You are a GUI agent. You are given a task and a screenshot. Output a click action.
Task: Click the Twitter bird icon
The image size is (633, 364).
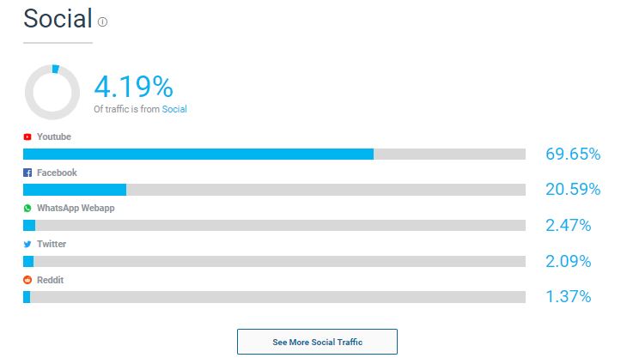click(x=27, y=244)
